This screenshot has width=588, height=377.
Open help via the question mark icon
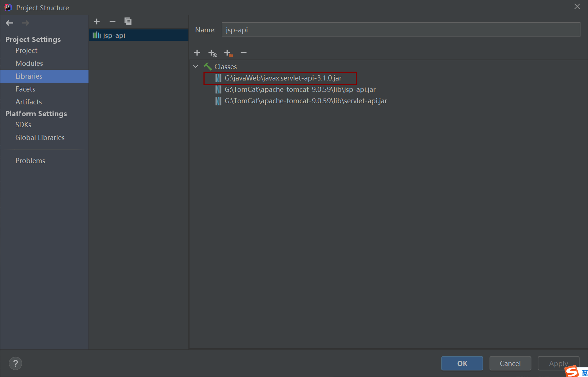click(x=15, y=363)
